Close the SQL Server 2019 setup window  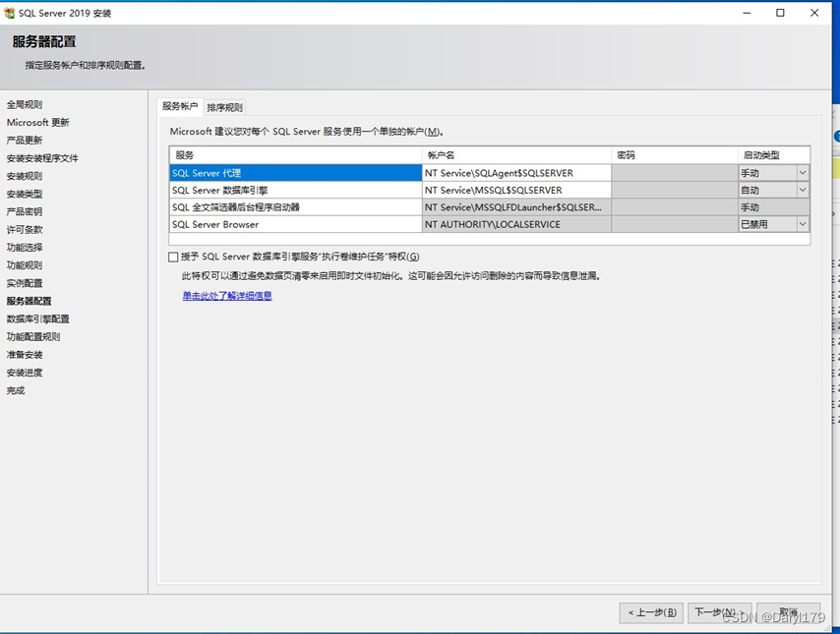[x=814, y=13]
